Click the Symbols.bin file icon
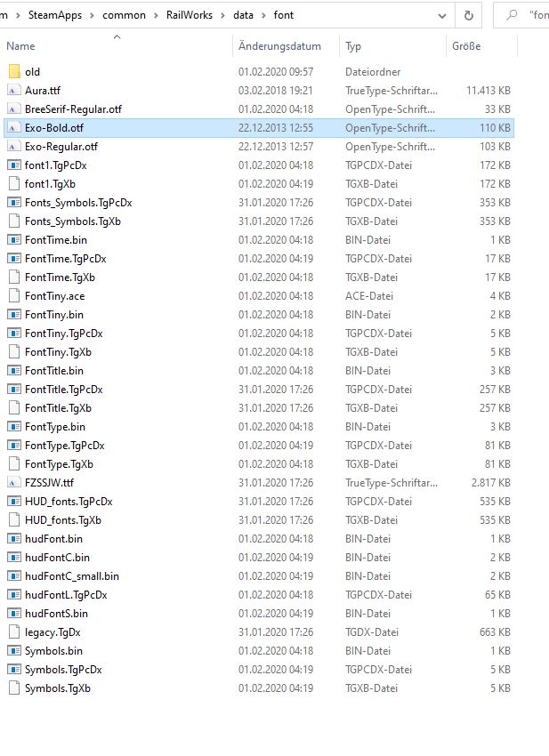 click(x=14, y=651)
